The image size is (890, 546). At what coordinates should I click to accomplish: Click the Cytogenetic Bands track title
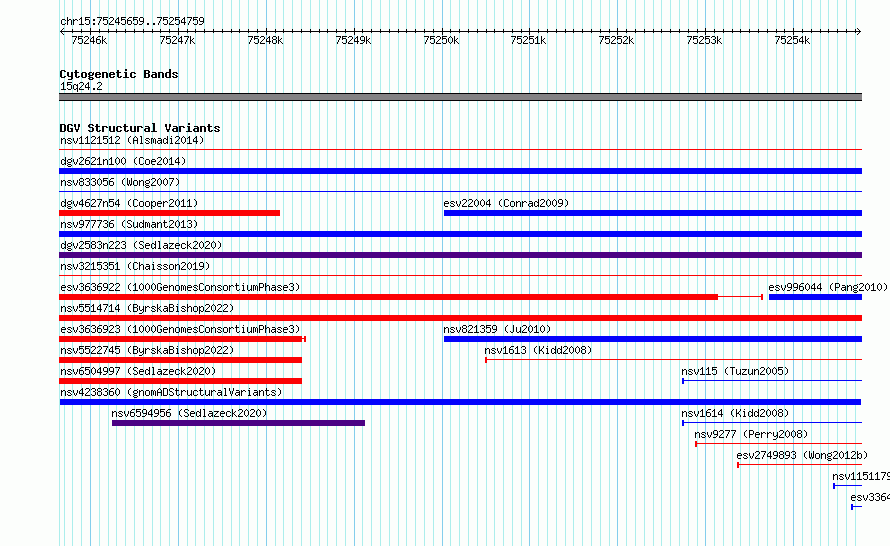pyautogui.click(x=119, y=74)
